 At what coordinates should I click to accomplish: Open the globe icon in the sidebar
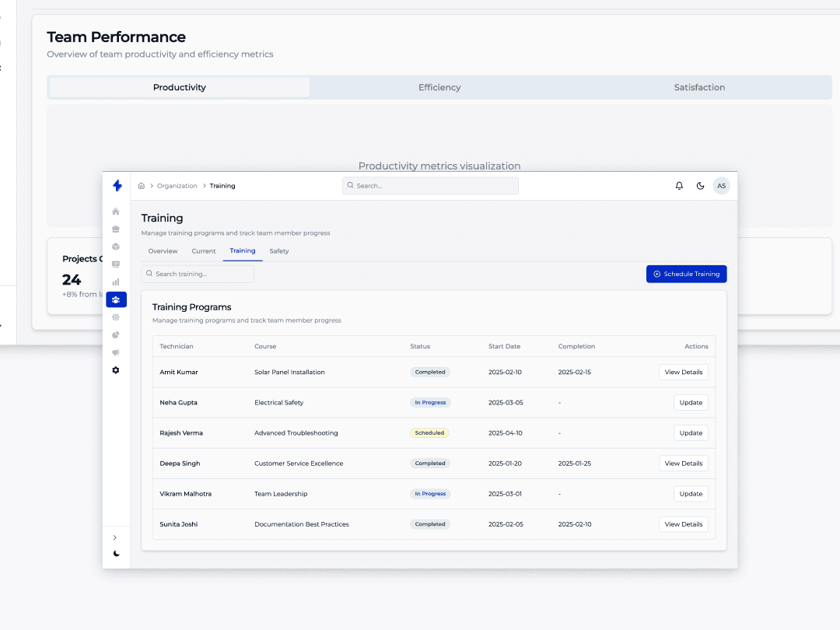point(116,317)
